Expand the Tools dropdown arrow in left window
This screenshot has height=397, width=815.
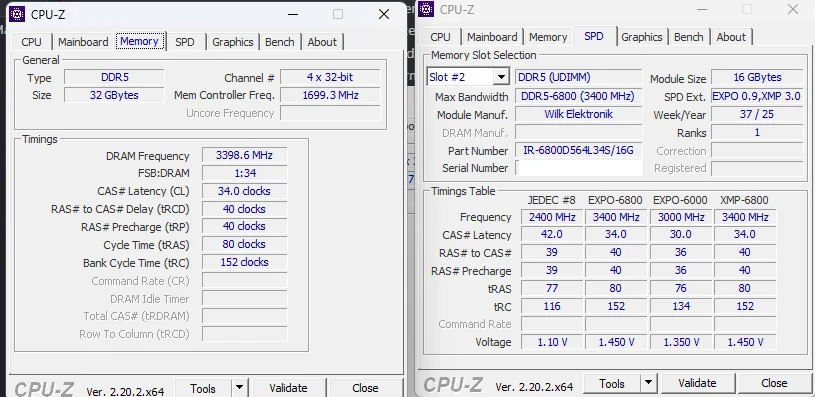239,388
